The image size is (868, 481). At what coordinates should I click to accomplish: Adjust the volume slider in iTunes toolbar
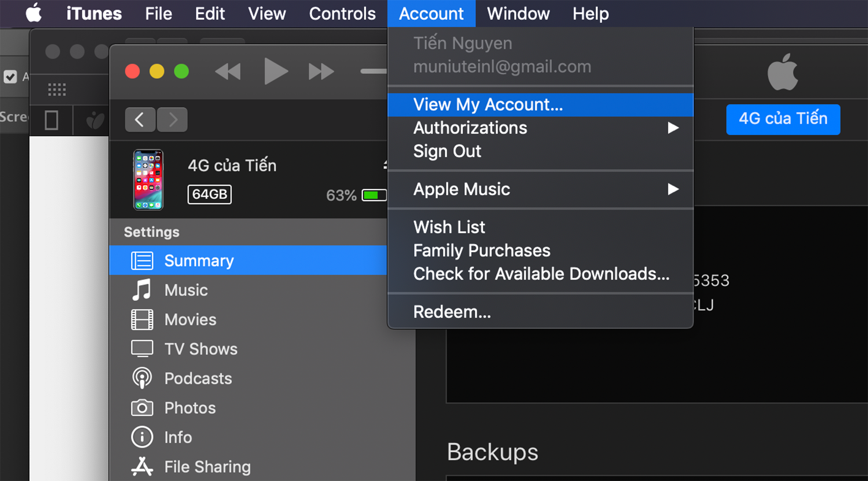(373, 71)
